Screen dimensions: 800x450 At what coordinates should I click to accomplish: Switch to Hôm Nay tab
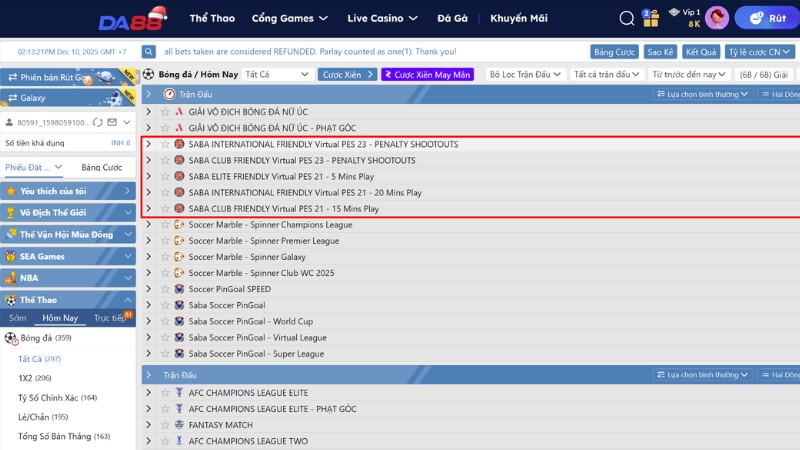pos(60,318)
